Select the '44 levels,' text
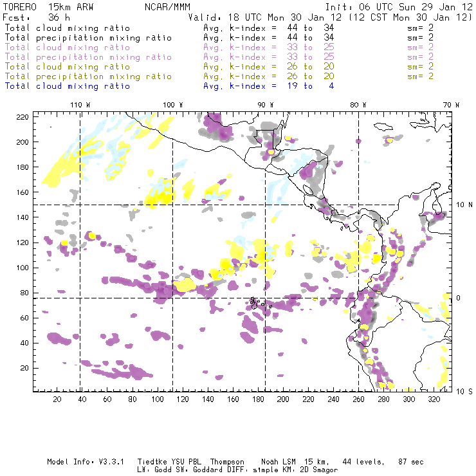 363,462
